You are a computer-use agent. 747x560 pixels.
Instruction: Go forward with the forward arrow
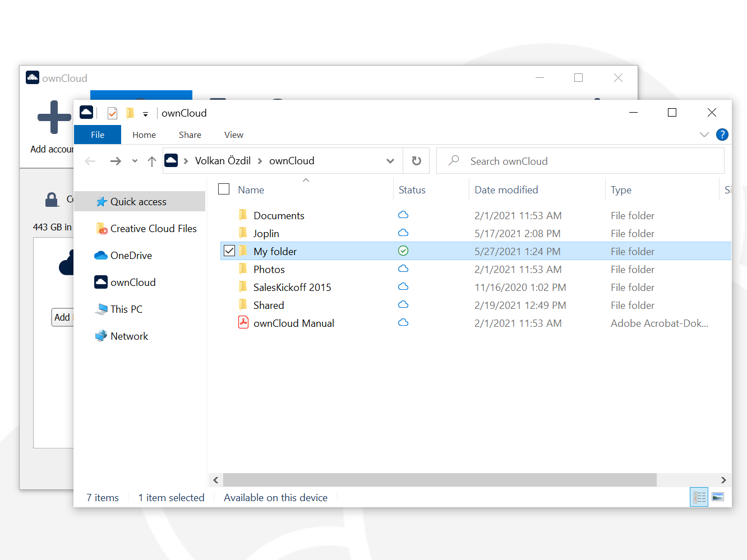(116, 161)
